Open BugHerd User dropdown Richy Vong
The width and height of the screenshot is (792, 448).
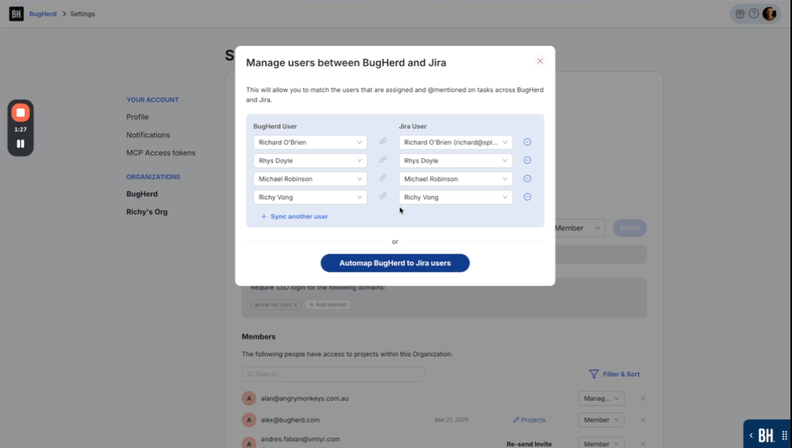(310, 197)
